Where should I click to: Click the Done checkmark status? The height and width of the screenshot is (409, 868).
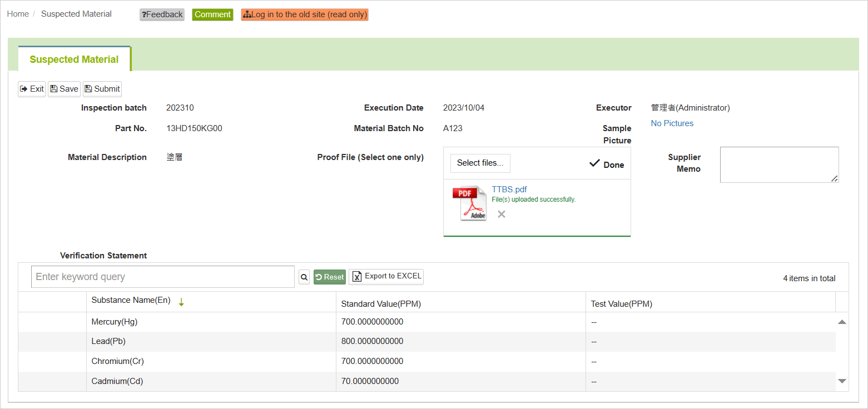[x=606, y=164]
